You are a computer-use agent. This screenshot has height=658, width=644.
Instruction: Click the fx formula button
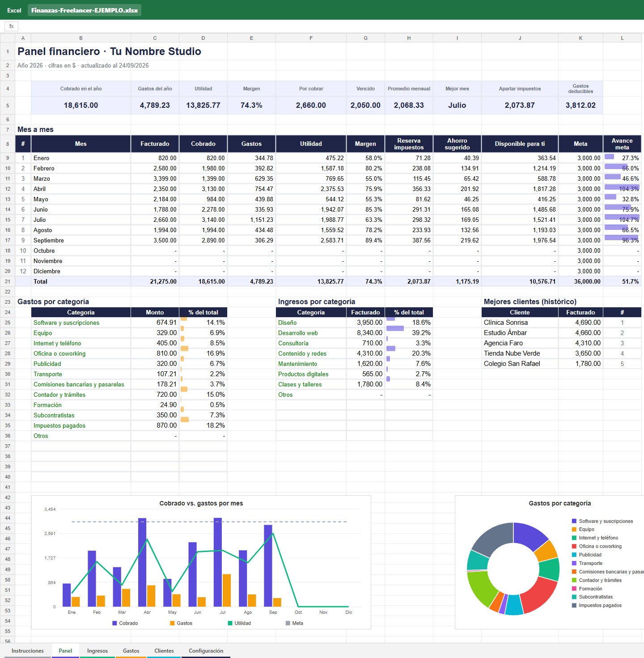[x=12, y=26]
